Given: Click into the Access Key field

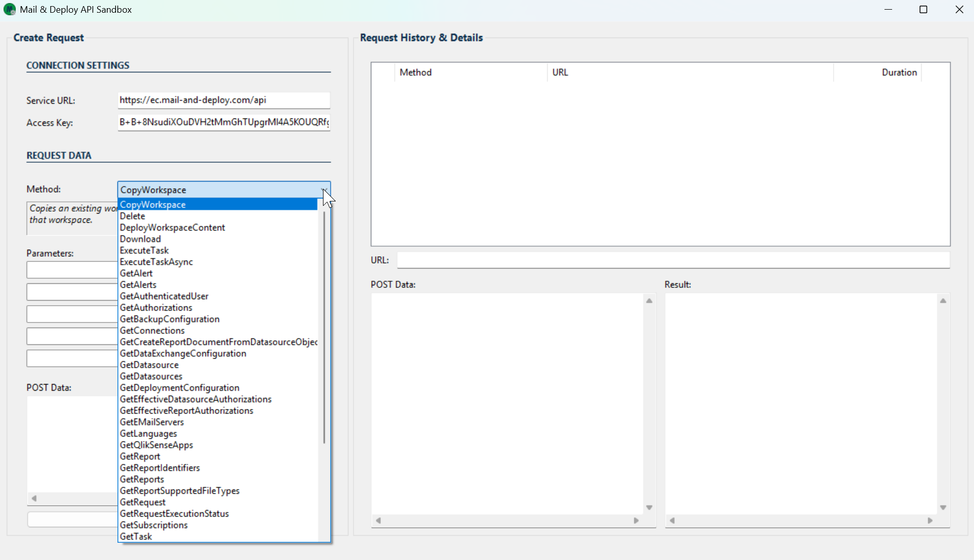Looking at the screenshot, I should coord(223,122).
